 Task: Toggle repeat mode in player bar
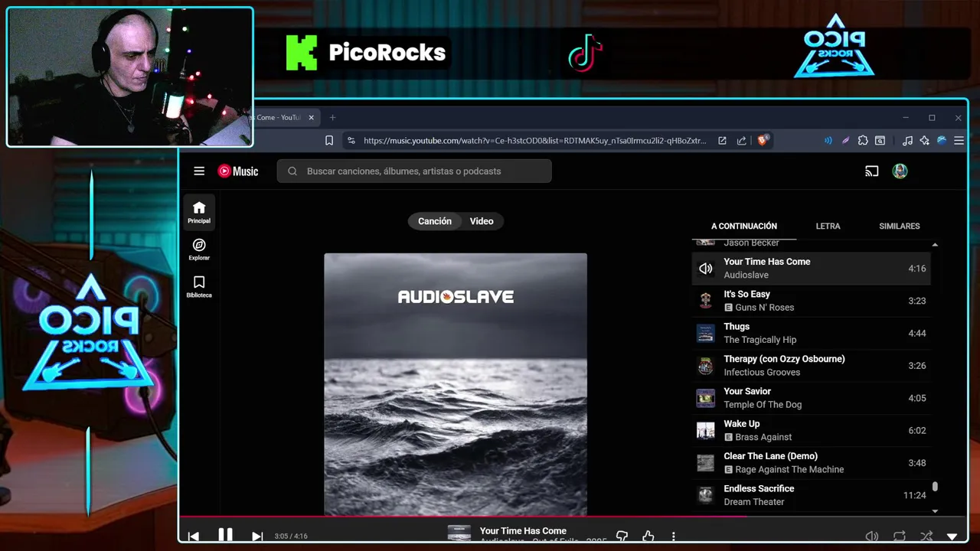(x=899, y=536)
